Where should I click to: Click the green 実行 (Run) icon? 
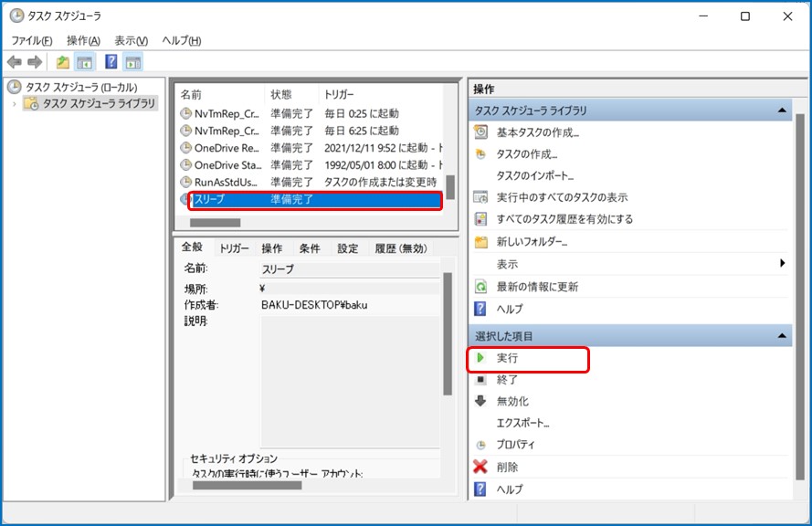481,359
